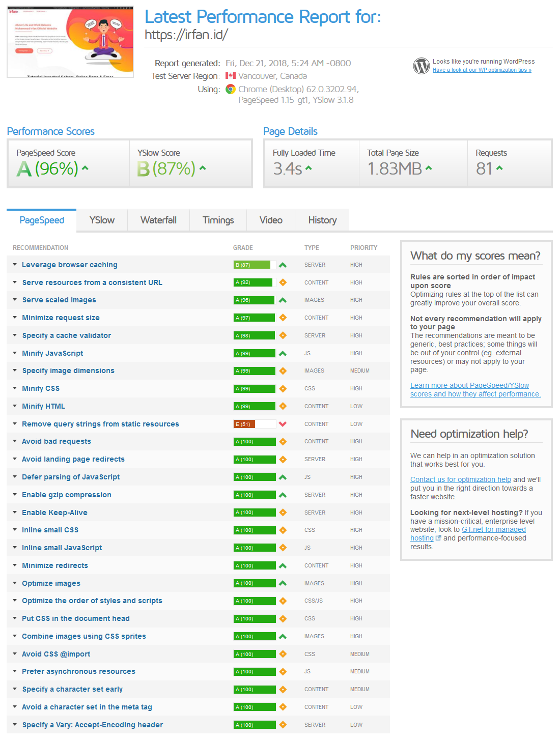Expand the Minify JavaScript row triangle
Image resolution: width=560 pixels, height=740 pixels.
15,353
